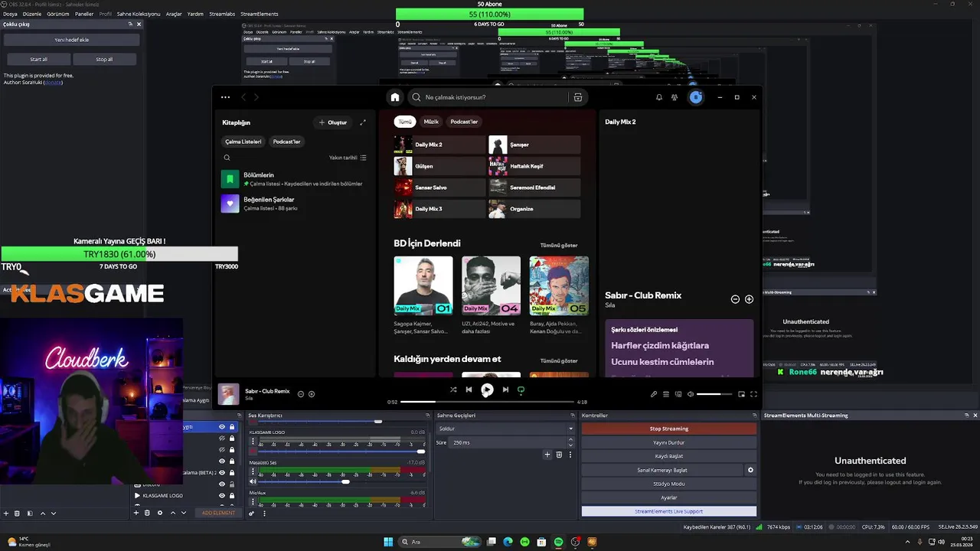The width and height of the screenshot is (980, 551).
Task: Open Bölümlerin in library
Action: tap(295, 179)
